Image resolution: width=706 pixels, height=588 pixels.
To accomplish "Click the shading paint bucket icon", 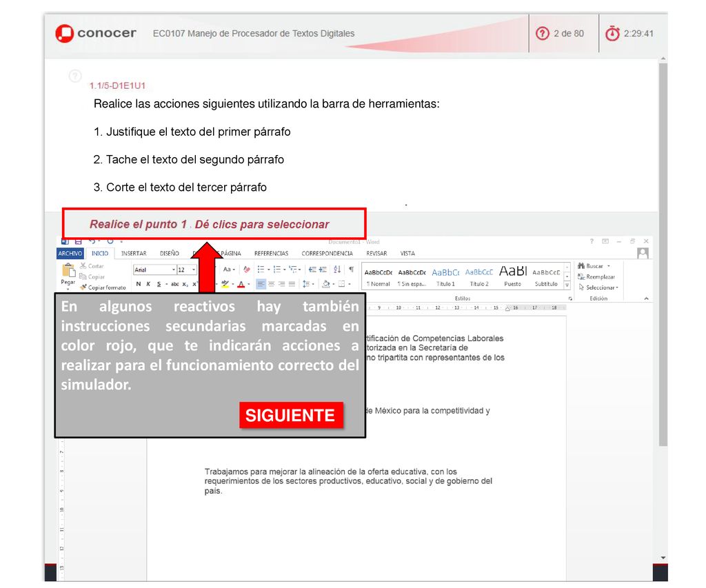I will click(326, 284).
